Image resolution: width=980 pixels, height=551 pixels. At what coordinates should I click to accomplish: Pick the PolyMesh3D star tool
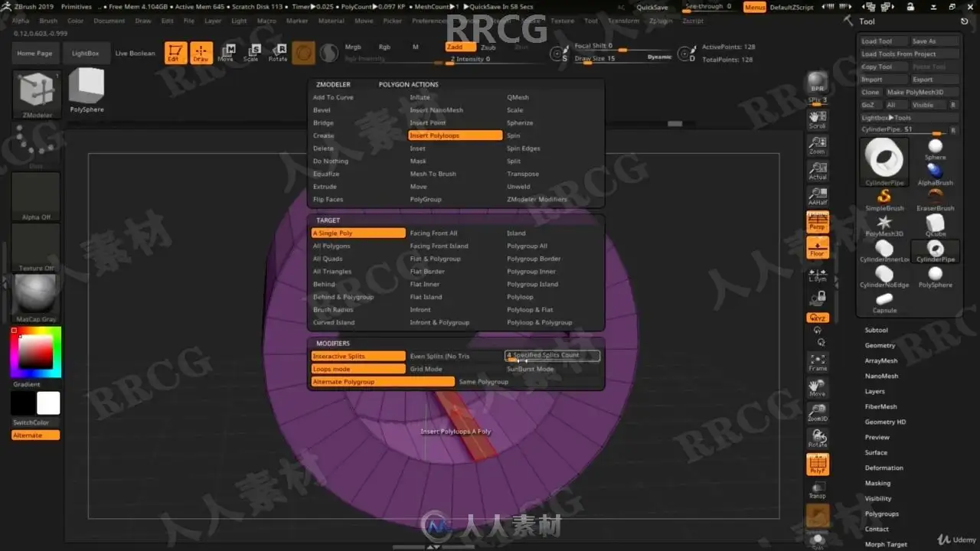pos(884,225)
